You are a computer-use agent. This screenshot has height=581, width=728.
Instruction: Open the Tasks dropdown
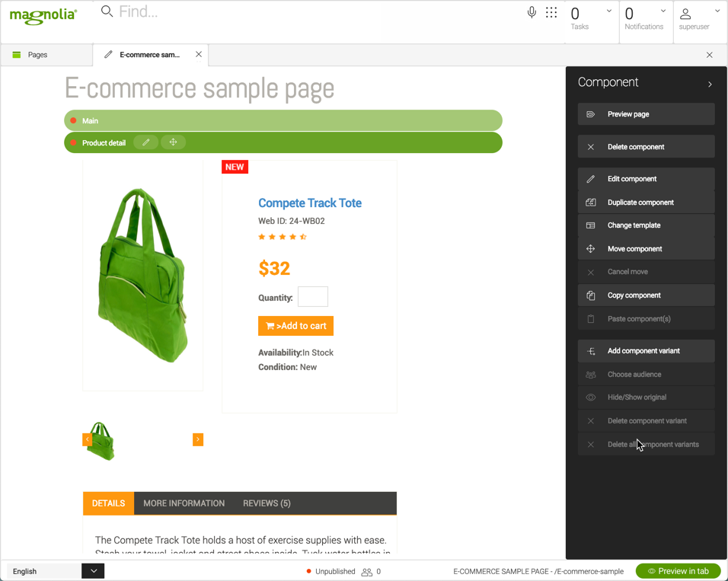point(608,11)
